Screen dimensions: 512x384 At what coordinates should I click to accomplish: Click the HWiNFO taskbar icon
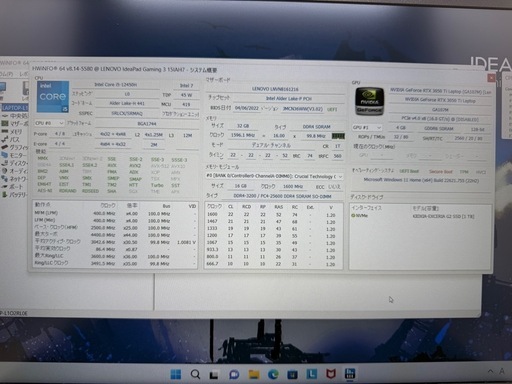[x=350, y=373]
